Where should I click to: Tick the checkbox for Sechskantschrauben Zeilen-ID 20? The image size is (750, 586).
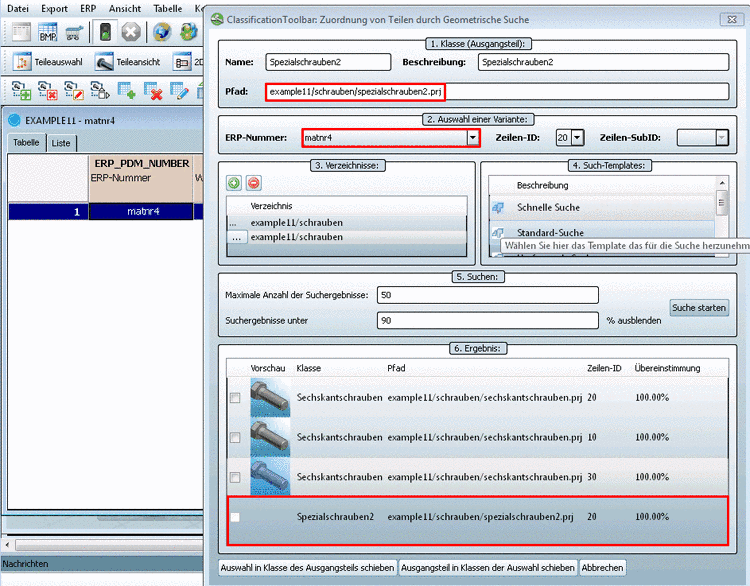235,398
